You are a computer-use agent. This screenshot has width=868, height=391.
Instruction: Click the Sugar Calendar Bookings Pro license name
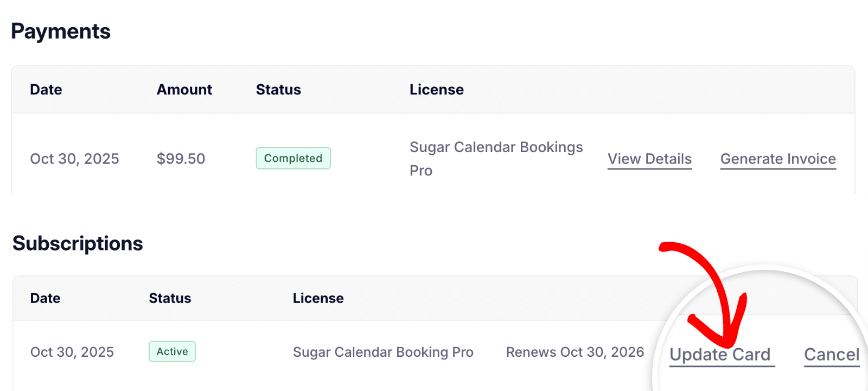[x=496, y=159]
